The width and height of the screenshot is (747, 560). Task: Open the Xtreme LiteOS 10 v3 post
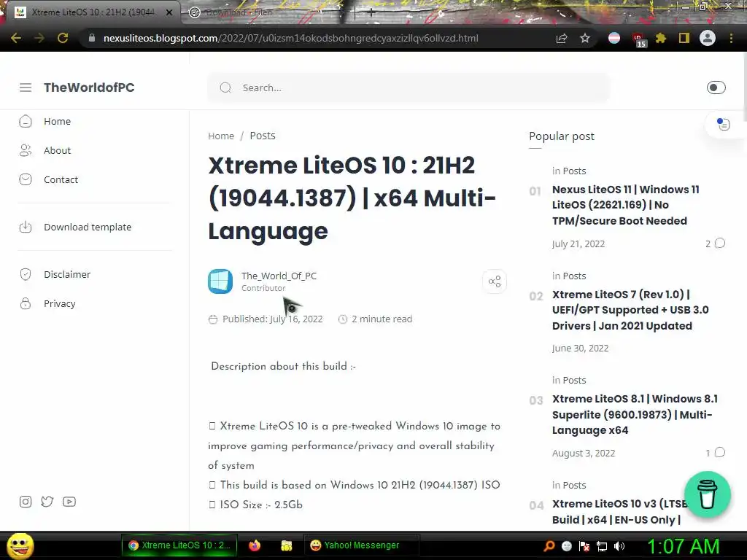click(x=619, y=512)
